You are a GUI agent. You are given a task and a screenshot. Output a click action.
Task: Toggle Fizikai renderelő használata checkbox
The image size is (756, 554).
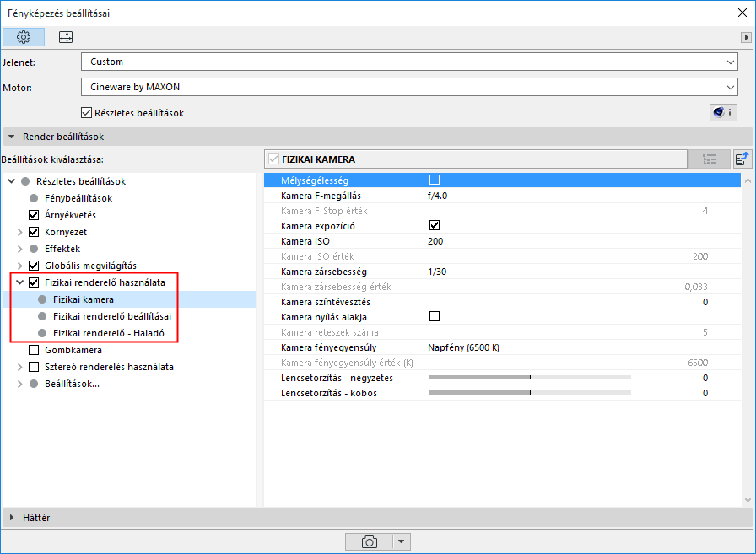[34, 282]
